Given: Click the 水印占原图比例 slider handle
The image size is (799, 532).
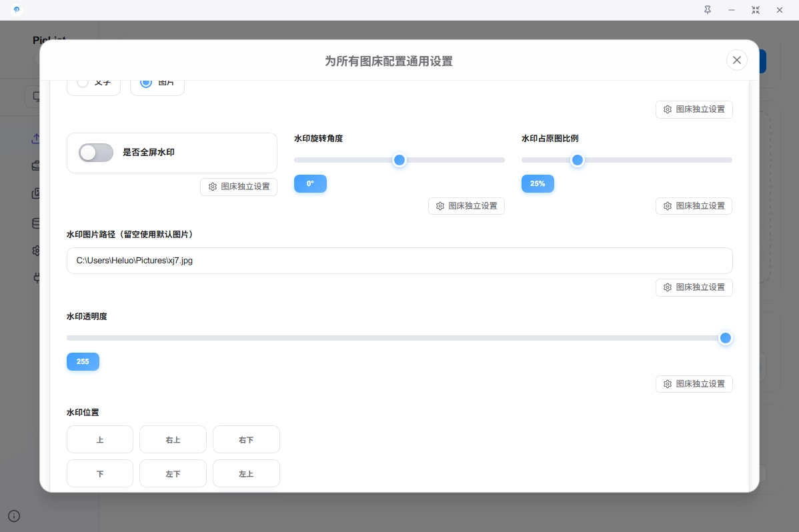Looking at the screenshot, I should point(578,160).
